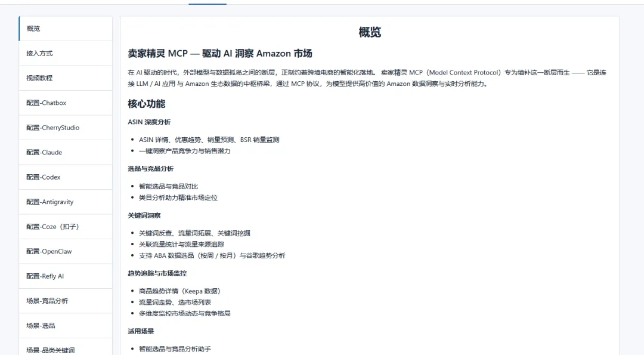Click the 趋势追踪与市场监控 subheading
This screenshot has height=355, width=644.
pos(157,273)
